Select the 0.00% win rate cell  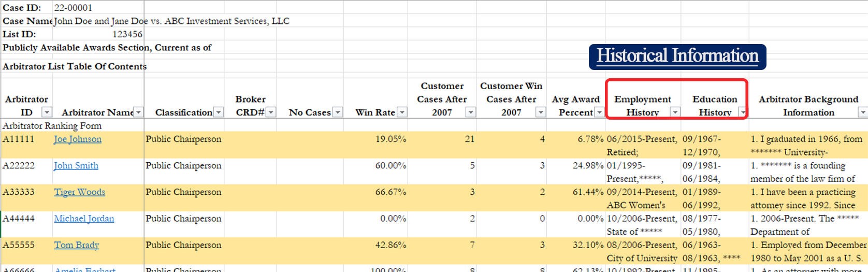tap(375, 224)
